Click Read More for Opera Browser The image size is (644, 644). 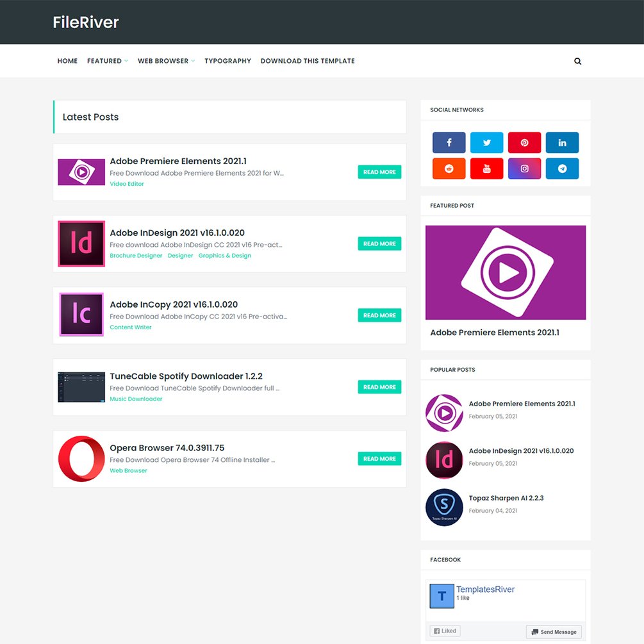tap(379, 459)
